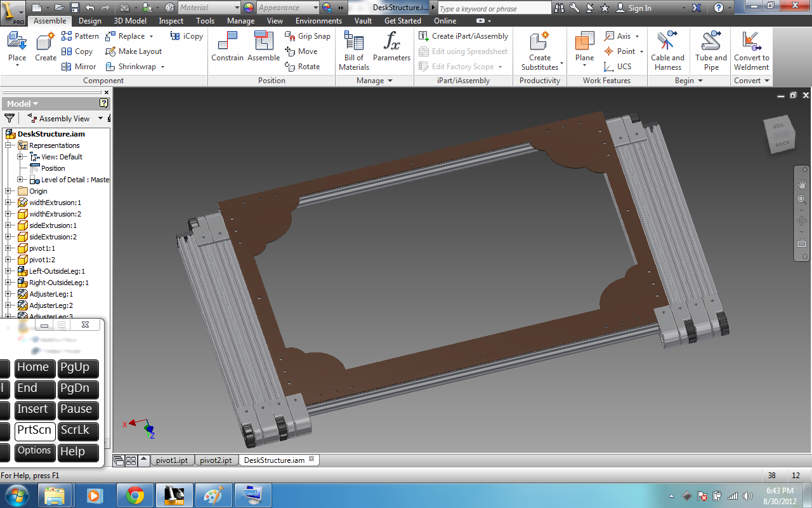Click Convert to Weldment
The image size is (812, 508).
[x=752, y=51]
